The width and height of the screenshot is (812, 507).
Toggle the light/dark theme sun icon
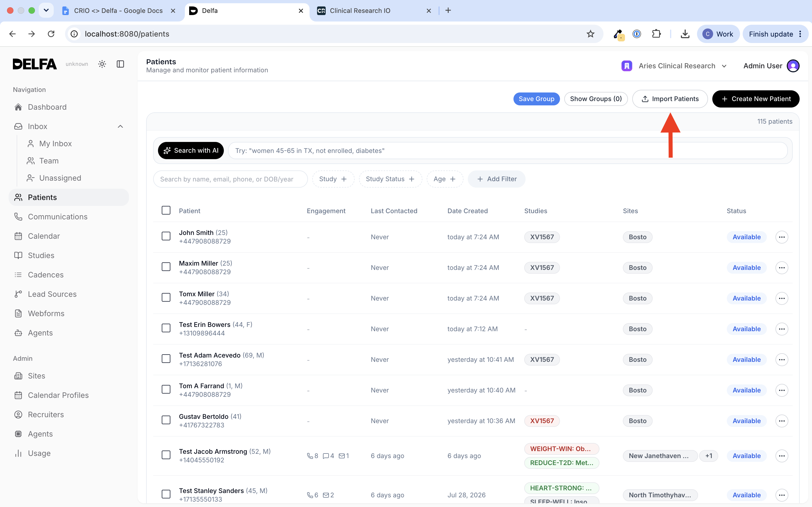point(102,64)
